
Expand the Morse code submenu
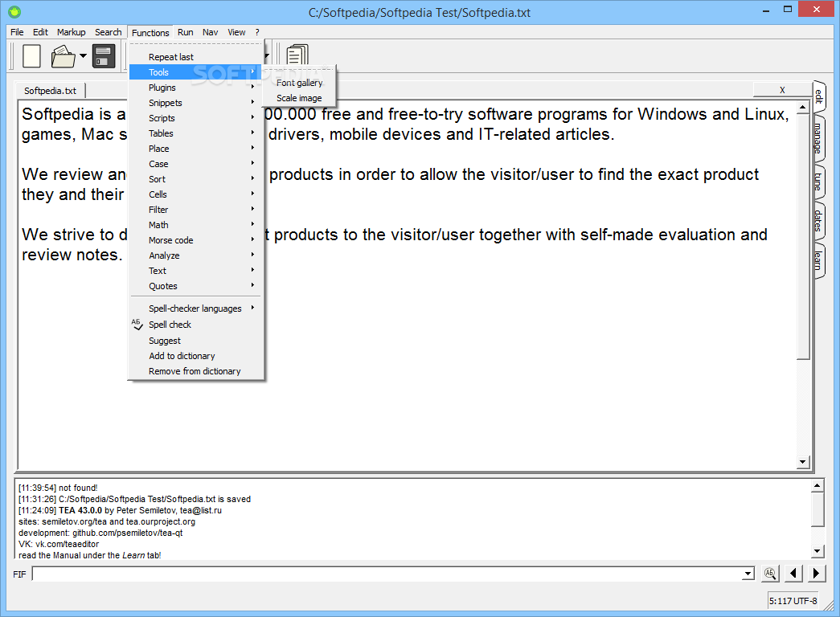click(x=196, y=240)
